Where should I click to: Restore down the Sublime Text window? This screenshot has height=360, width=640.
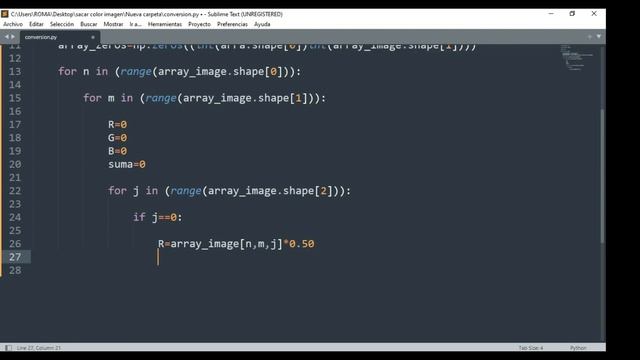pyautogui.click(x=572, y=13)
